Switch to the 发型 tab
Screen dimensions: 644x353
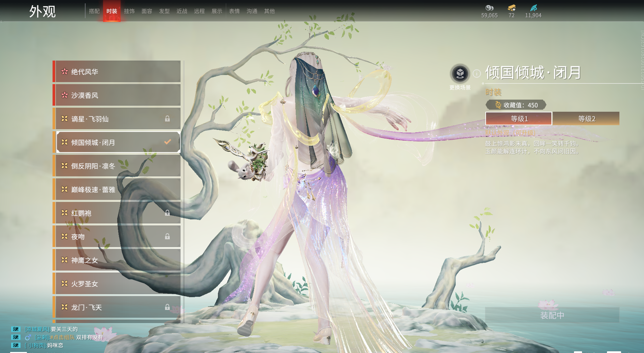click(164, 11)
